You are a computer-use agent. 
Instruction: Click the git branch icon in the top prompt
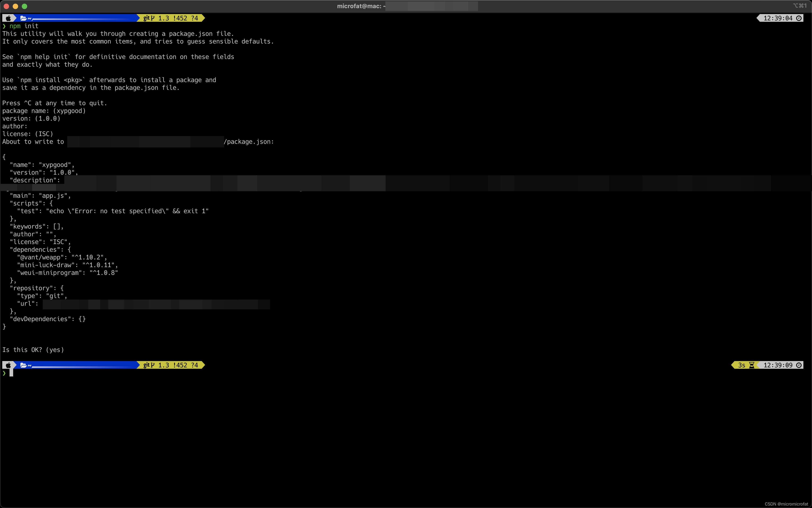point(153,18)
